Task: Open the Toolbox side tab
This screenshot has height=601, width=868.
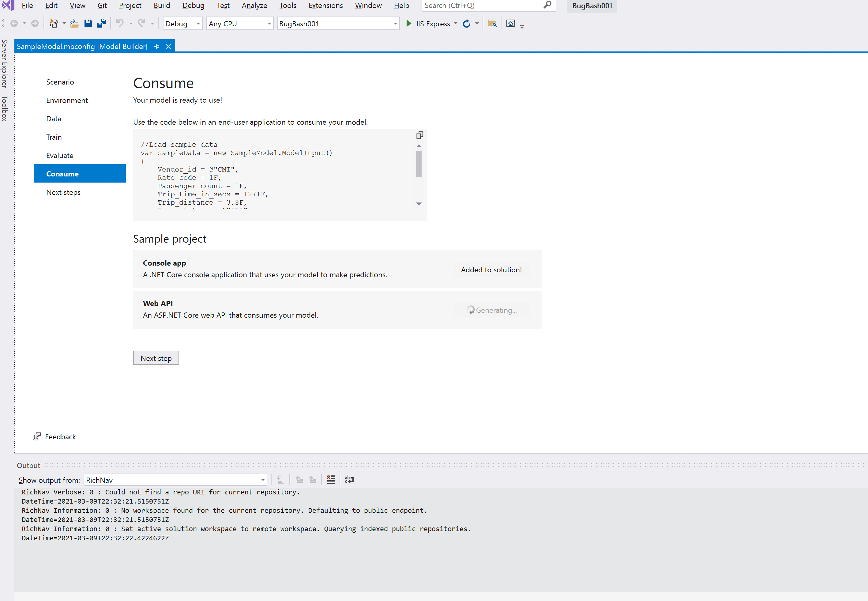Action: 5,108
